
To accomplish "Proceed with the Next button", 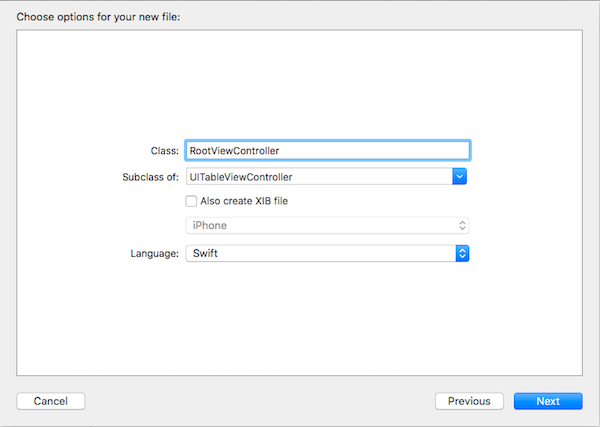I will [548, 401].
